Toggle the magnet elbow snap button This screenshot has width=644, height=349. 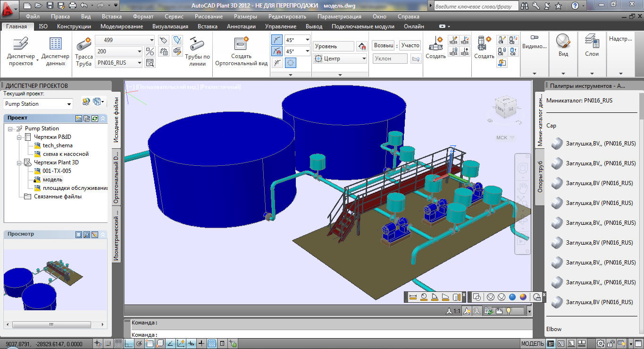[x=277, y=51]
